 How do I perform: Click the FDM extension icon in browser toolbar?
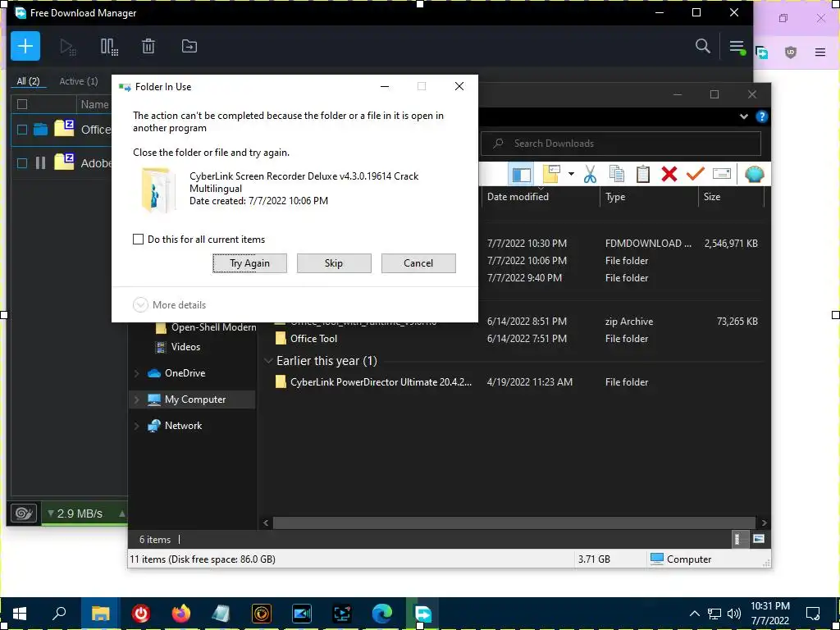[762, 52]
